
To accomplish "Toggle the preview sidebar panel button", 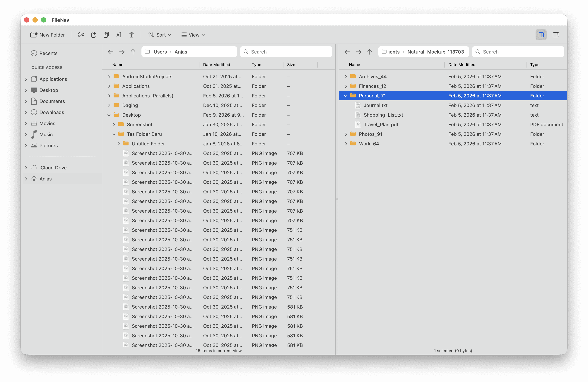I will [556, 35].
